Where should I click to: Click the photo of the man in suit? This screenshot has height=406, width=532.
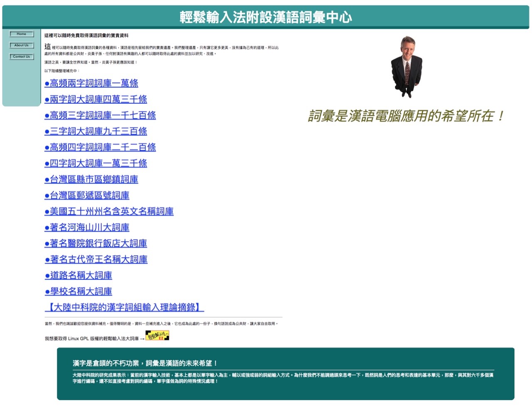click(406, 67)
